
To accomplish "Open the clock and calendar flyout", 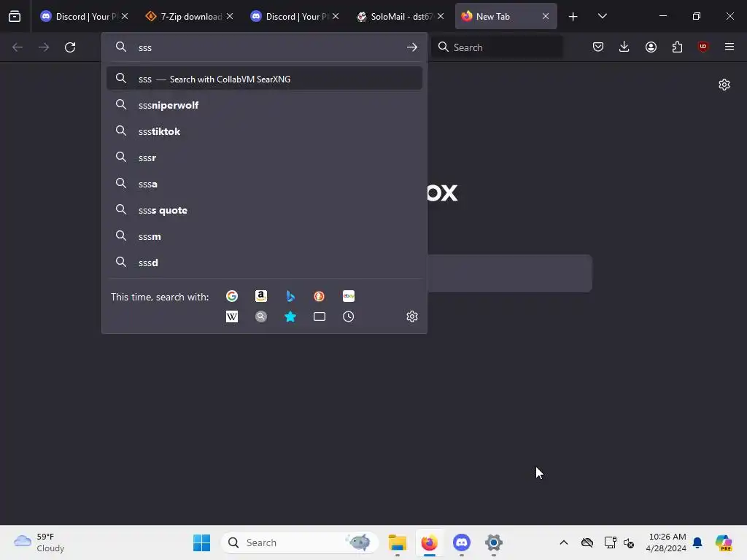I will point(665,542).
